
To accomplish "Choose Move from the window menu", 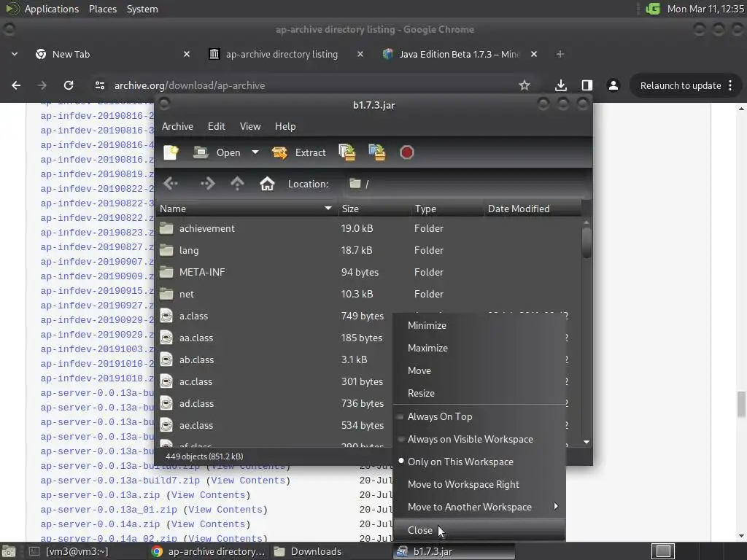I will pyautogui.click(x=479, y=370).
